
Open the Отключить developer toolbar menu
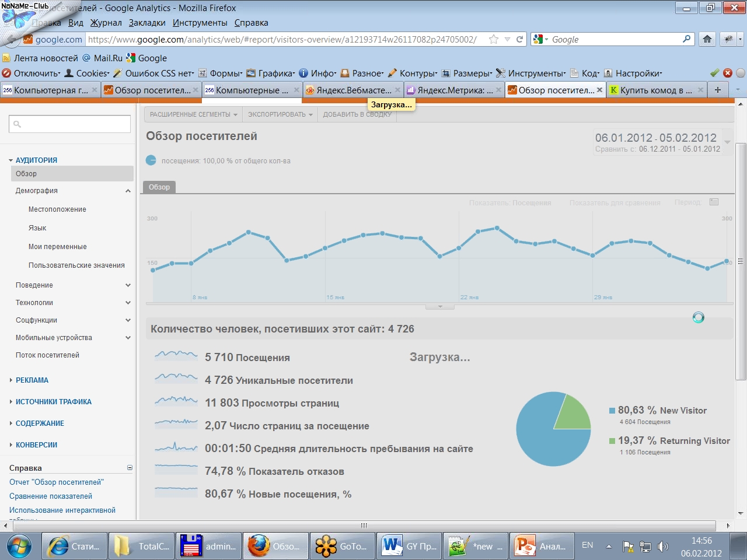point(32,73)
